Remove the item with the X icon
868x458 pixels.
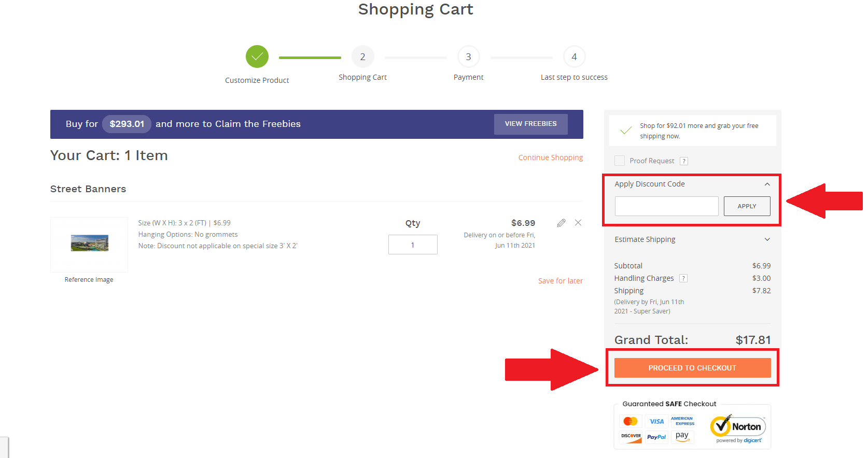(578, 223)
